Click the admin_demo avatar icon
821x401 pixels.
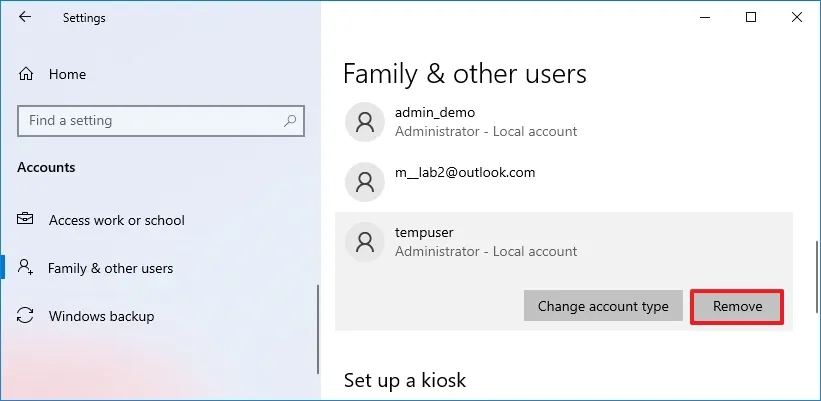point(365,122)
